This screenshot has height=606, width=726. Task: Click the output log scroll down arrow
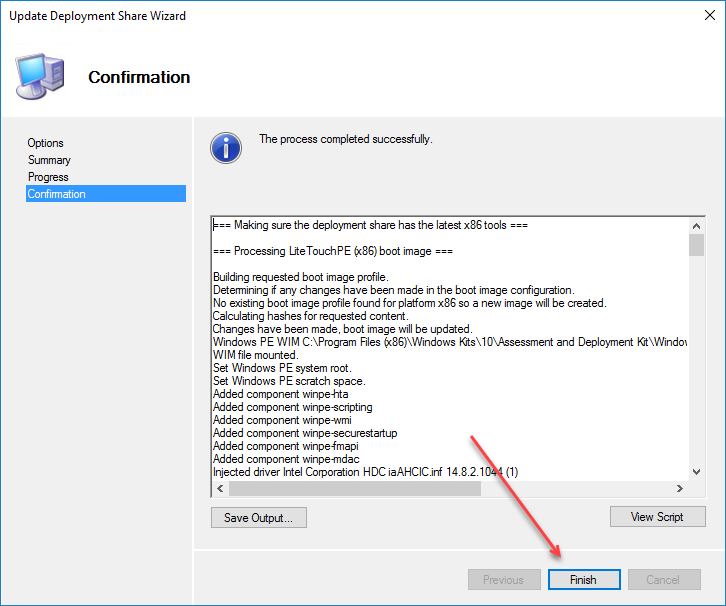pyautogui.click(x=696, y=471)
